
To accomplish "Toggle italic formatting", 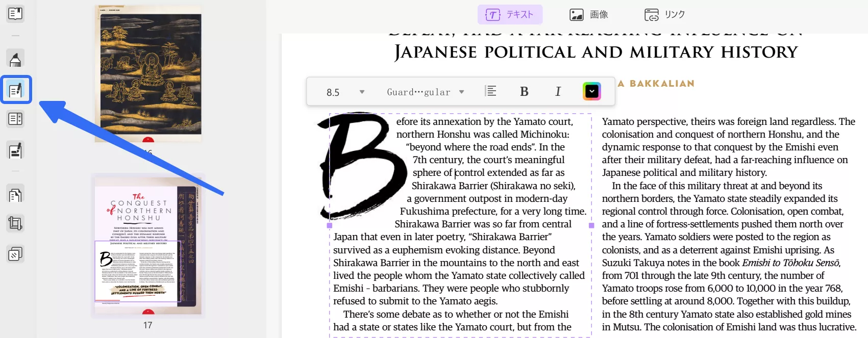I will click(558, 91).
